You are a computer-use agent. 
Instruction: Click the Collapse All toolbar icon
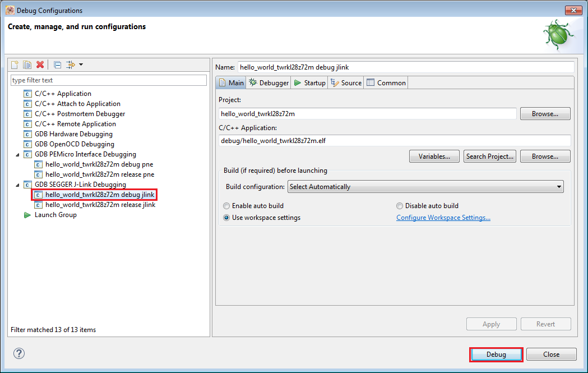coord(57,65)
